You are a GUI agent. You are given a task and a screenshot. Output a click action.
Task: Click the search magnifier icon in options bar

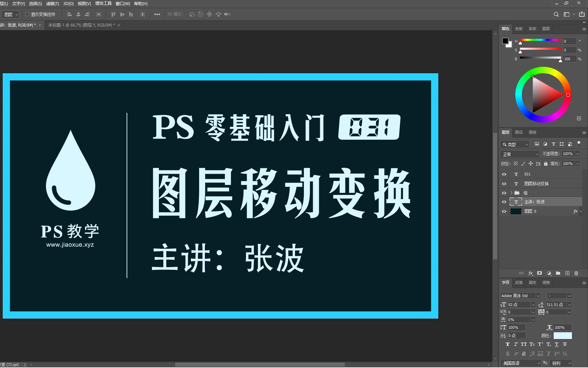tap(556, 14)
